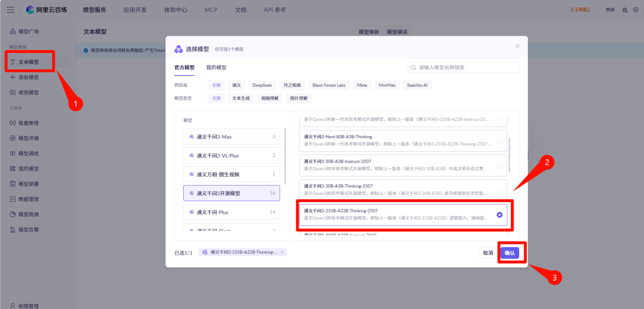
Task: Click the model group list scrollbar
Action: [285, 156]
